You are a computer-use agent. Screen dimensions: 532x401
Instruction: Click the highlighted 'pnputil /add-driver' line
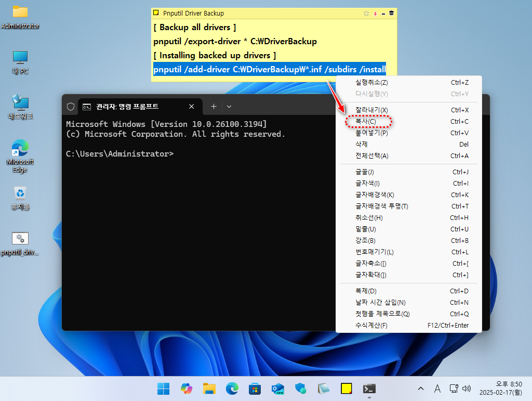(x=270, y=69)
